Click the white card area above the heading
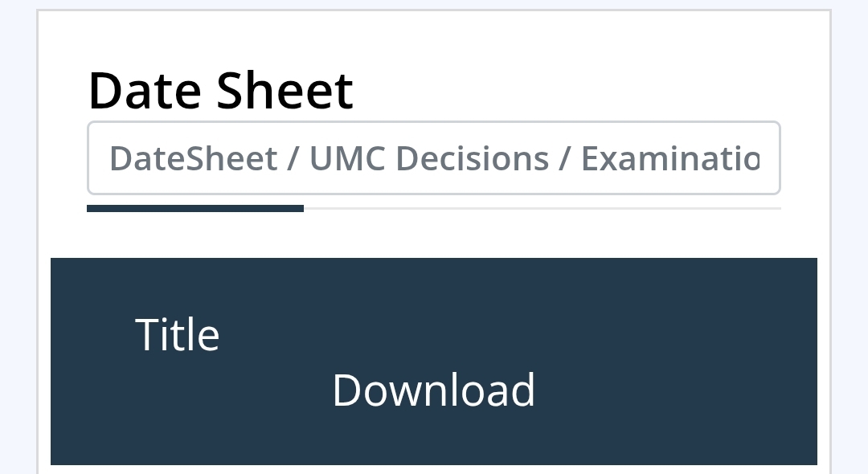868x474 pixels. 434,36
